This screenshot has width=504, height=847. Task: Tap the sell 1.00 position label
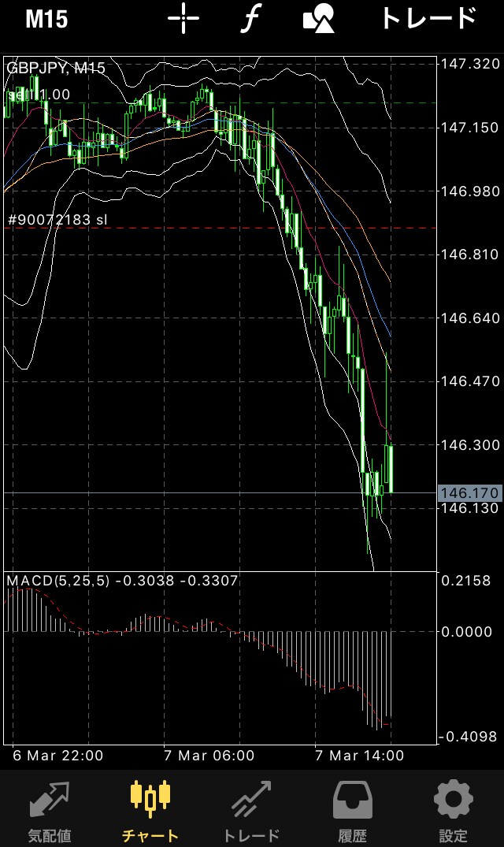[39, 95]
